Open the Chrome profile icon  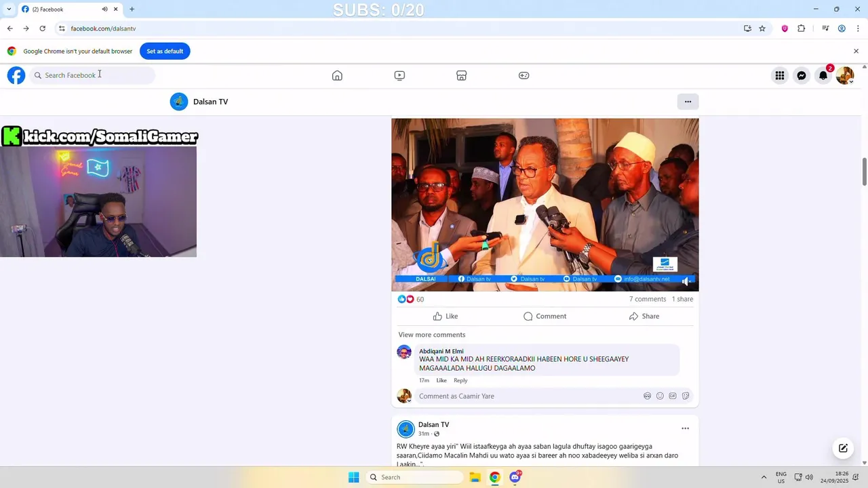pos(842,28)
